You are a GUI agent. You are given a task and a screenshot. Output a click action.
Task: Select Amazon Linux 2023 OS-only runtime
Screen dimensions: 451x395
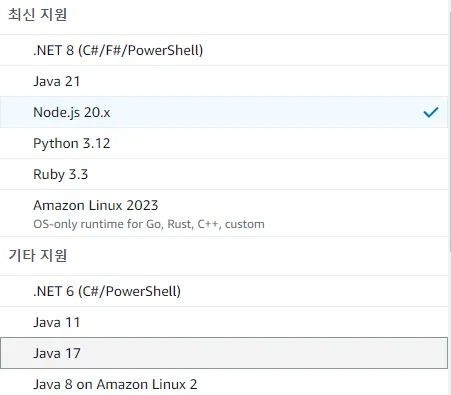point(224,213)
